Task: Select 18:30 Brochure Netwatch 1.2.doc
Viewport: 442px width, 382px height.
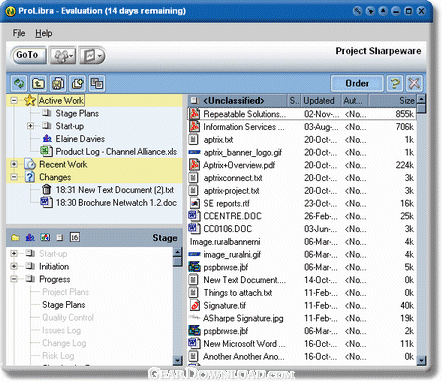Action: [116, 203]
